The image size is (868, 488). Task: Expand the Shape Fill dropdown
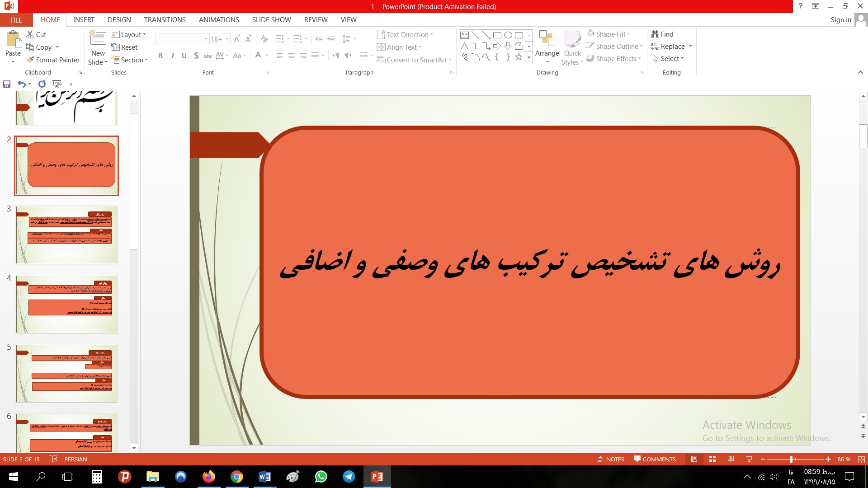628,34
